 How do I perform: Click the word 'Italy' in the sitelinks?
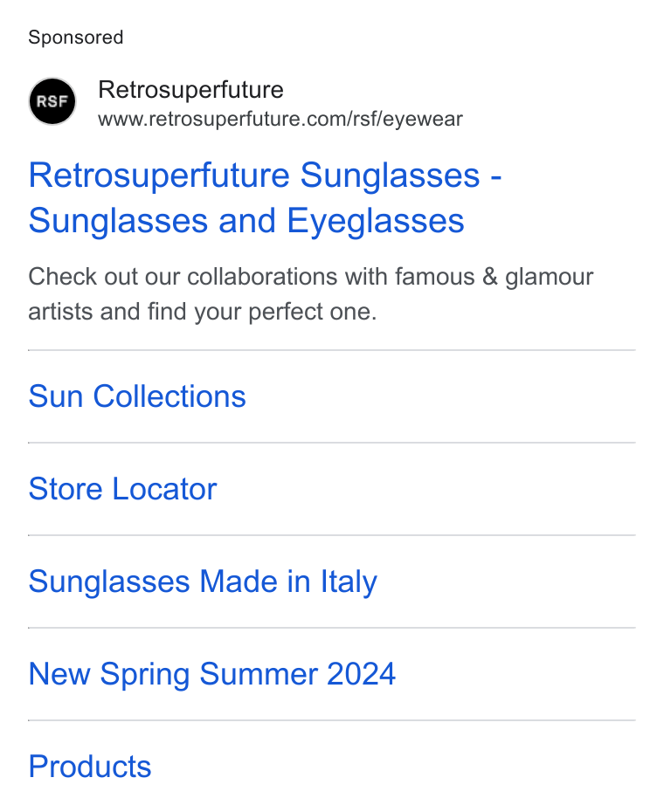point(349,582)
